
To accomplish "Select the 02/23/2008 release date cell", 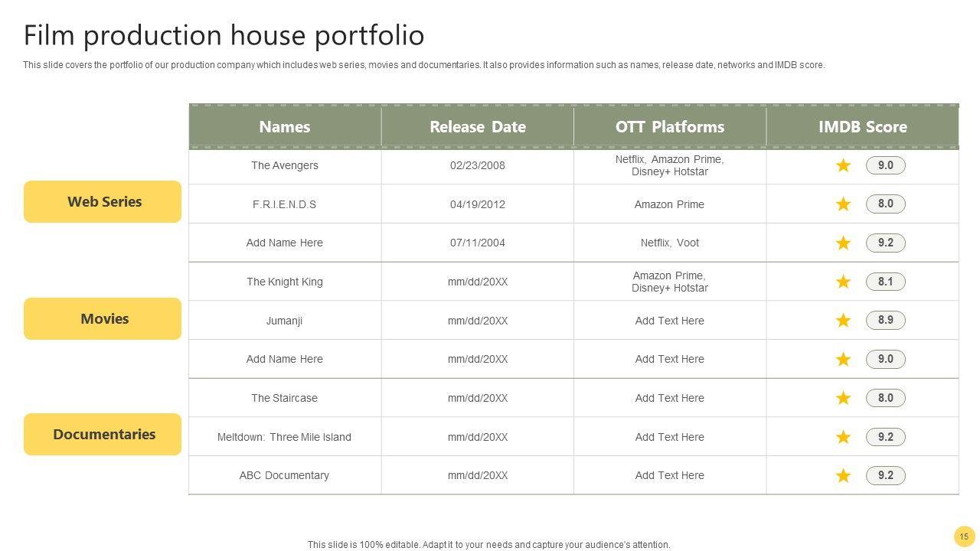I will click(478, 165).
